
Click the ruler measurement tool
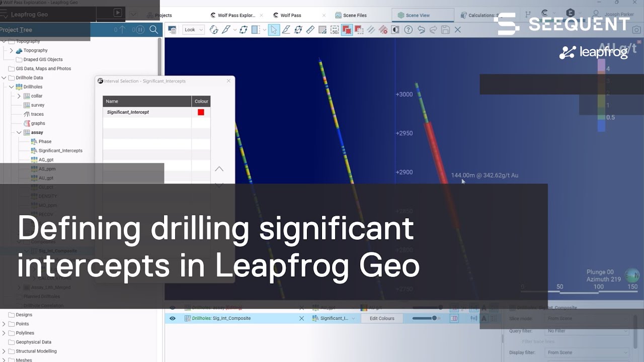click(310, 30)
